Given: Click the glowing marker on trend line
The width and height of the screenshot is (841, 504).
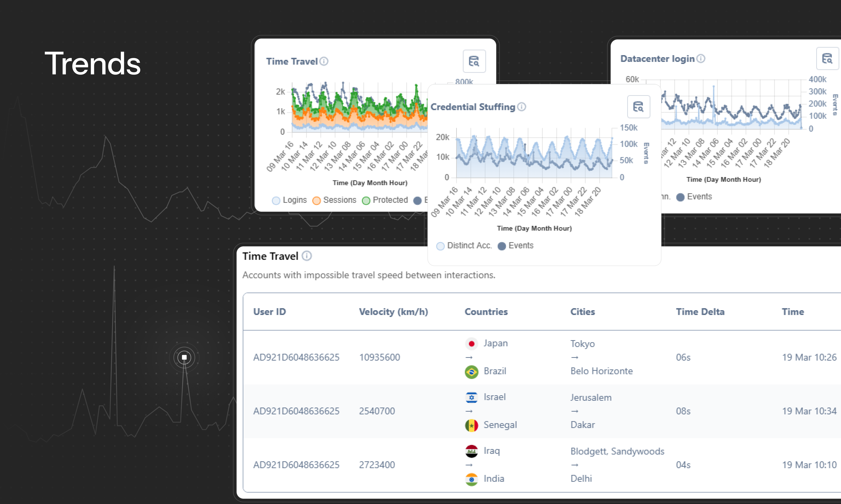Looking at the screenshot, I should 184,357.
